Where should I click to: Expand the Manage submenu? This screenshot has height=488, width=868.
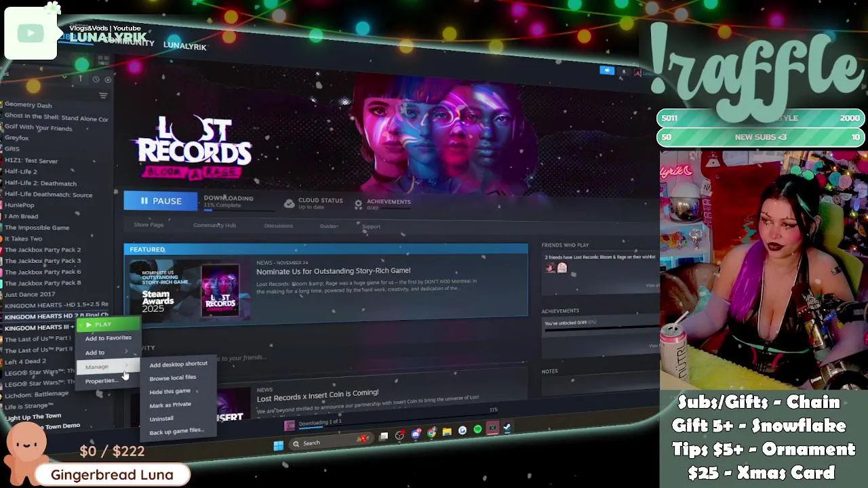click(108, 367)
